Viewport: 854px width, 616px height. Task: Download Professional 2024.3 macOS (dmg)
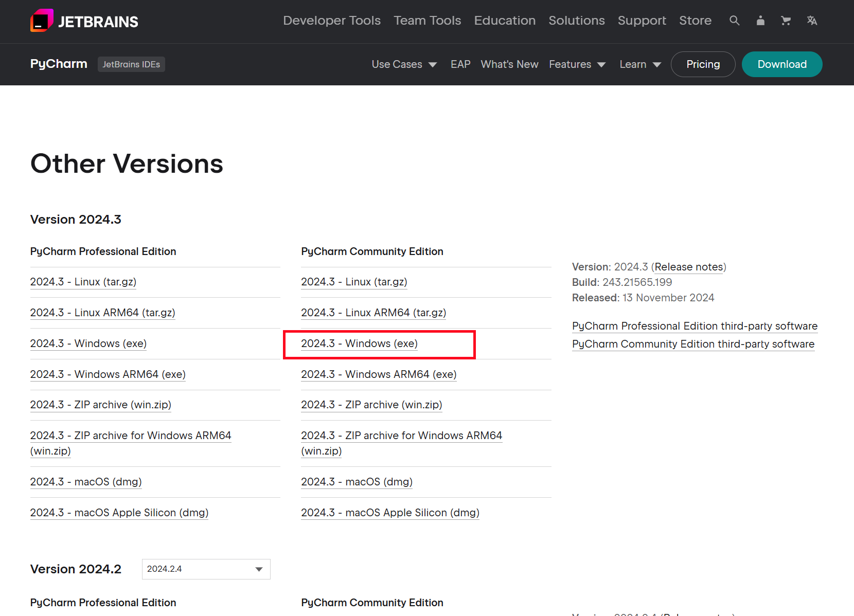86,482
